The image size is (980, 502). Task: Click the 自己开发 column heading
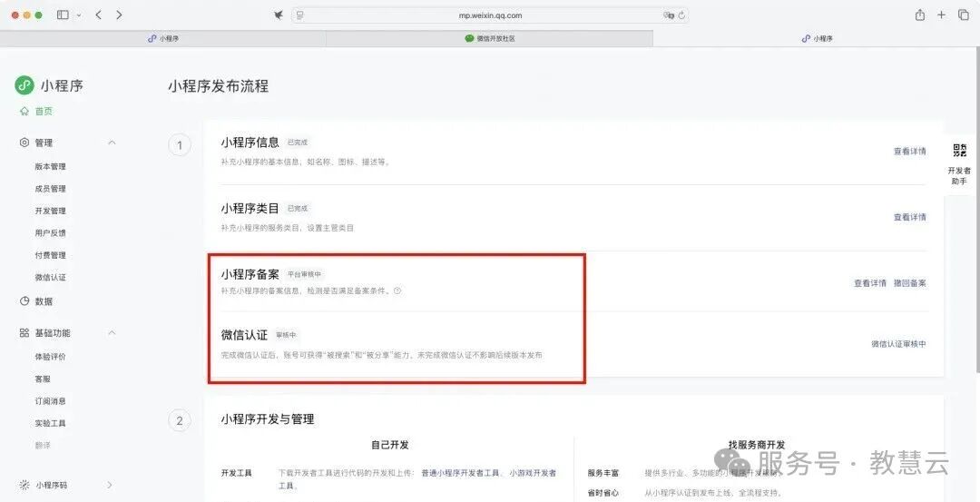click(390, 445)
